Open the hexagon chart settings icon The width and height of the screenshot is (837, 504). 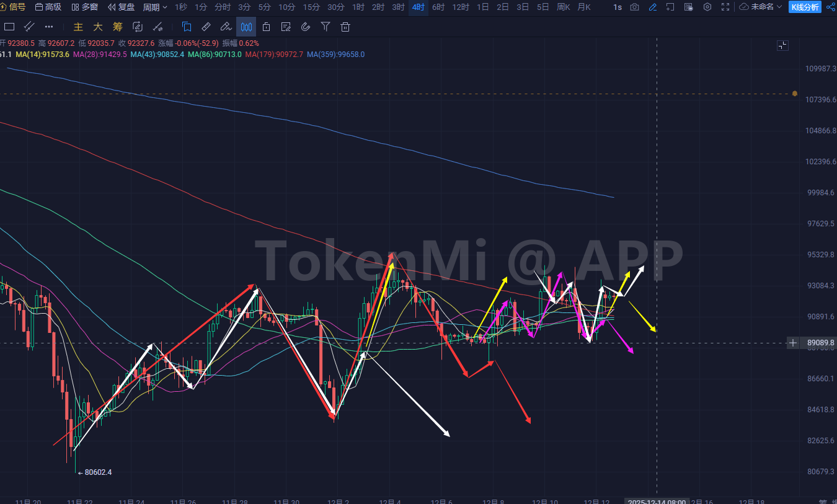pos(707,7)
